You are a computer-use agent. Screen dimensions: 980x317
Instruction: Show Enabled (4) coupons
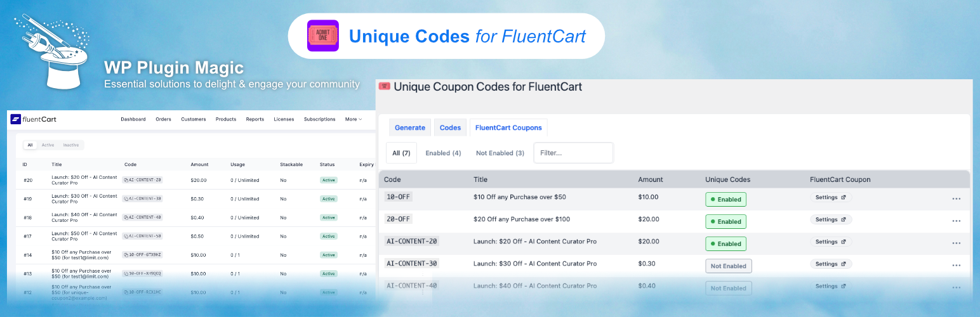click(x=443, y=153)
